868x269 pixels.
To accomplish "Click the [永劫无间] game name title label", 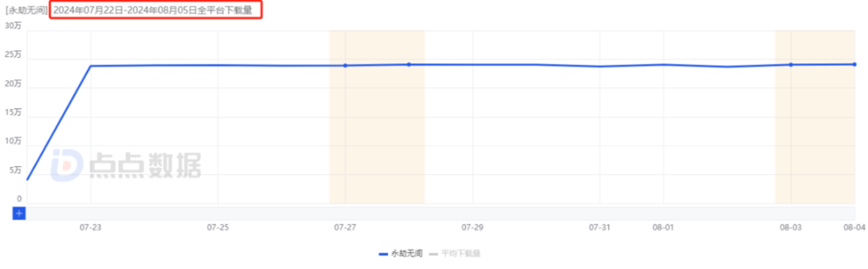I will click(x=26, y=11).
